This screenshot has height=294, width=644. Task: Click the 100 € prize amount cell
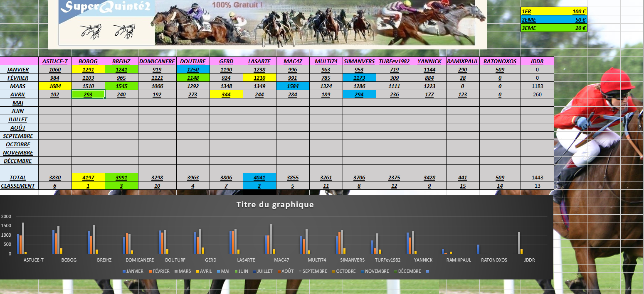(570, 11)
